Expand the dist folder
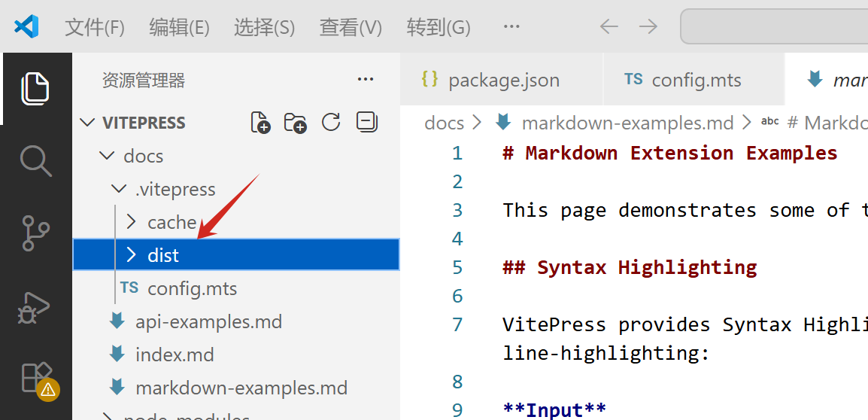Screen dimensions: 868x420 click(x=163, y=256)
